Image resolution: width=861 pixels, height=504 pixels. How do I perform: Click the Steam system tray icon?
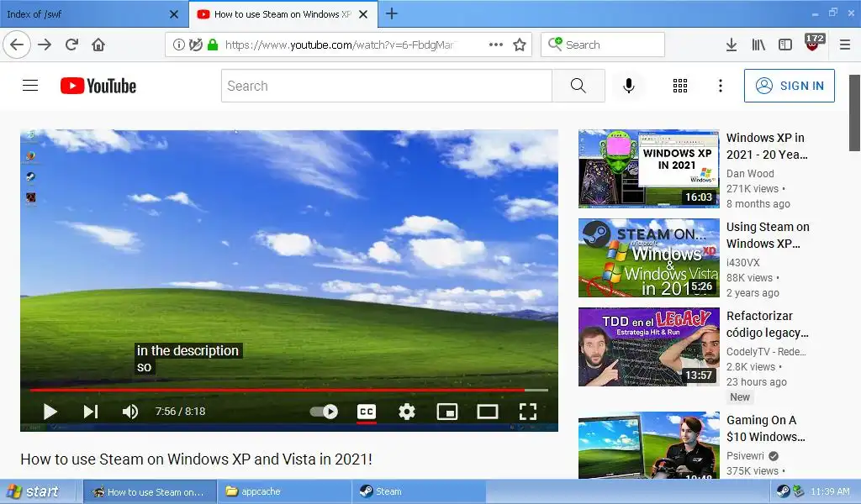click(783, 491)
